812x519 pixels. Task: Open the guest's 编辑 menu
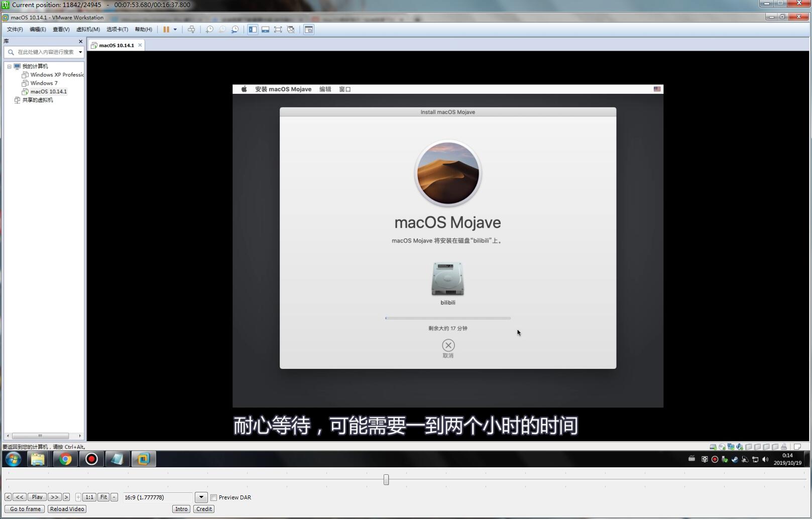pyautogui.click(x=325, y=89)
